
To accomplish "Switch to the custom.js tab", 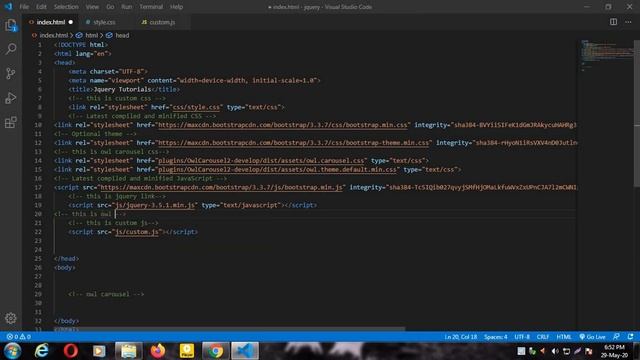I will click(x=162, y=22).
